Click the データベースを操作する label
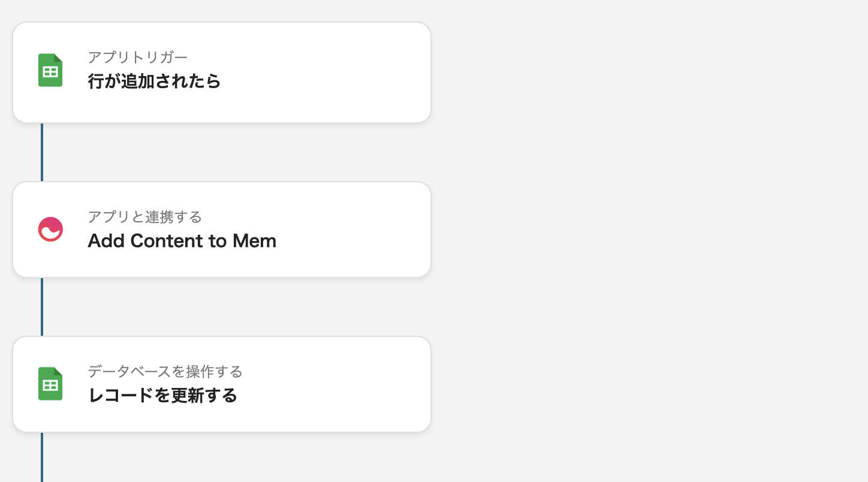The width and height of the screenshot is (868, 482). click(x=165, y=372)
